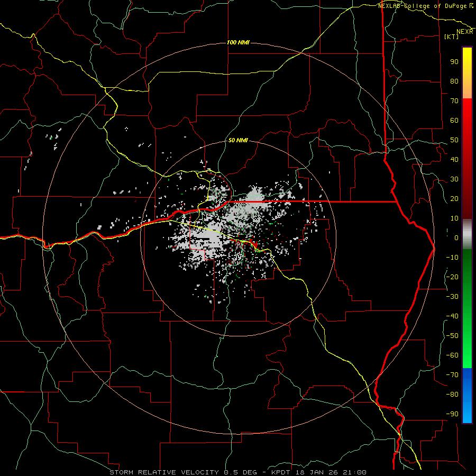476x476 pixels.
Task: Click the "-70" scale value
Action: (x=452, y=375)
